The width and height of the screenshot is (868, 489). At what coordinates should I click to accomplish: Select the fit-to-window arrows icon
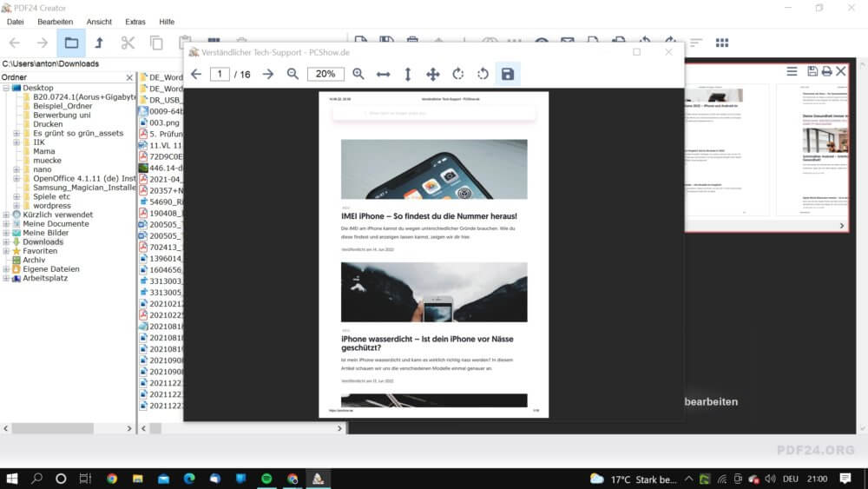click(433, 74)
